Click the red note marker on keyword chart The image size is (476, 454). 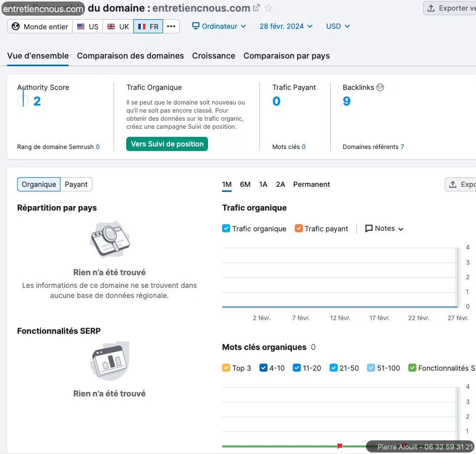click(340, 446)
